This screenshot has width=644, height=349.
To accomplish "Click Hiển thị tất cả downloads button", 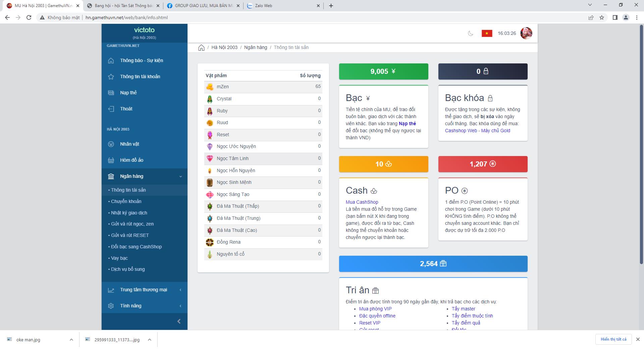I will coord(613,339).
